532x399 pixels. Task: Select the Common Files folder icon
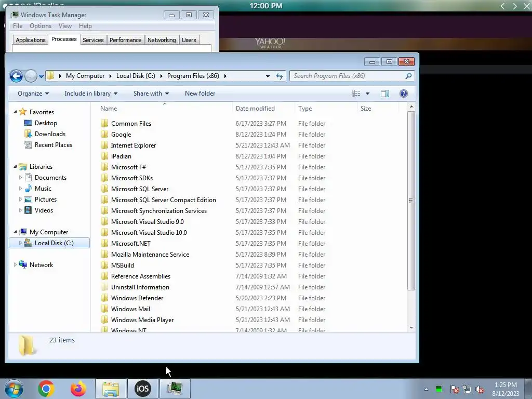pyautogui.click(x=104, y=123)
